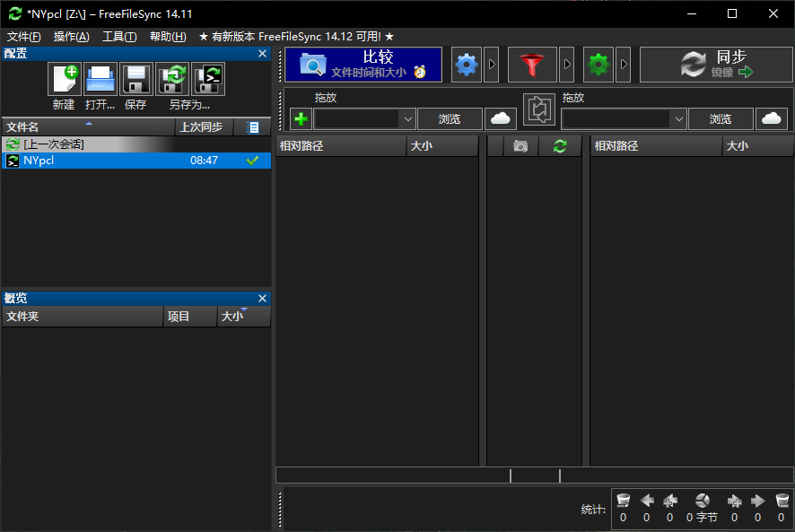Screen dimensions: 795x532
Task: Toggle the camera view-type column header
Action: tap(520, 146)
